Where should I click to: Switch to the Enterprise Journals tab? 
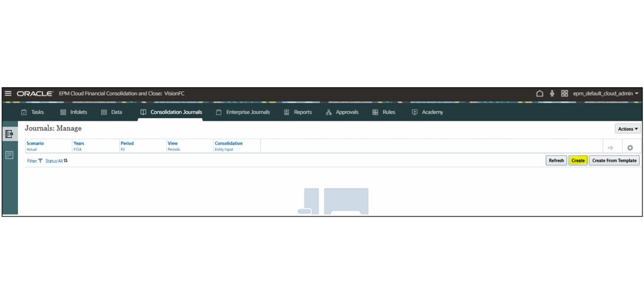tap(243, 112)
